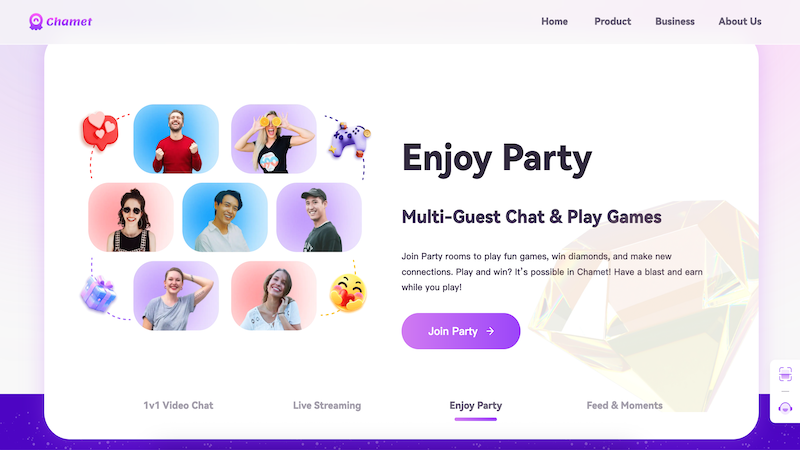The height and width of the screenshot is (450, 800).
Task: Click the red heart chat bubble icon
Action: click(x=101, y=131)
